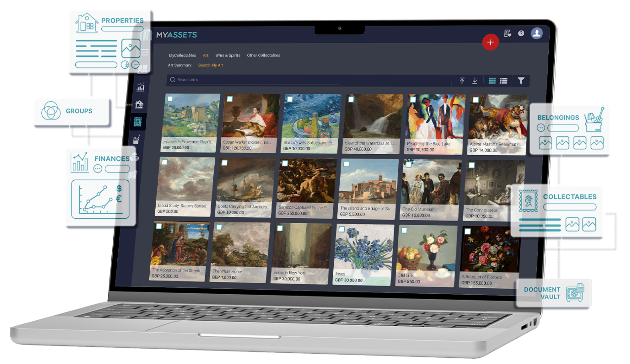Screen dimensions: 630x364
Task: Open Properties from the sidebar house icon
Action: (x=139, y=104)
